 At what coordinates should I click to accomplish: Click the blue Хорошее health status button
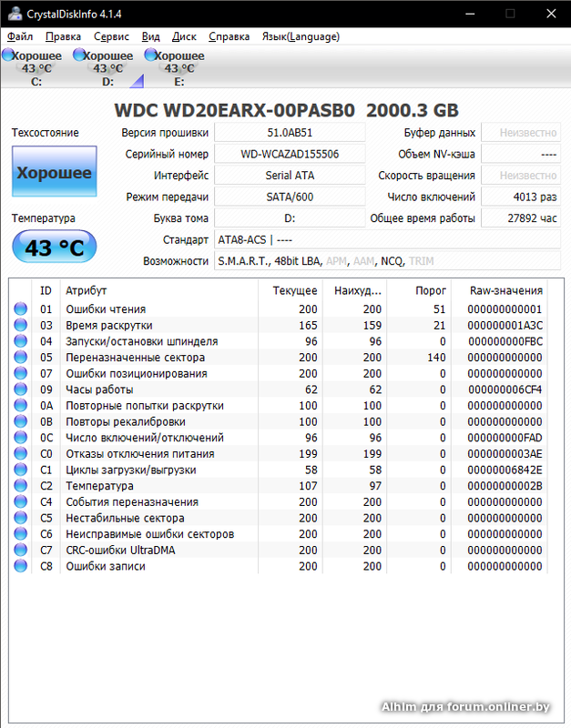[55, 171]
